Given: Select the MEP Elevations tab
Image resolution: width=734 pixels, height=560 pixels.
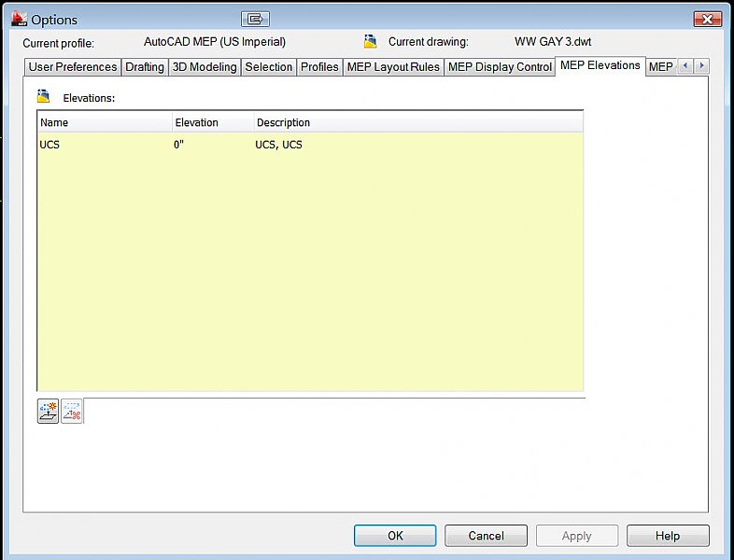Looking at the screenshot, I should 600,65.
